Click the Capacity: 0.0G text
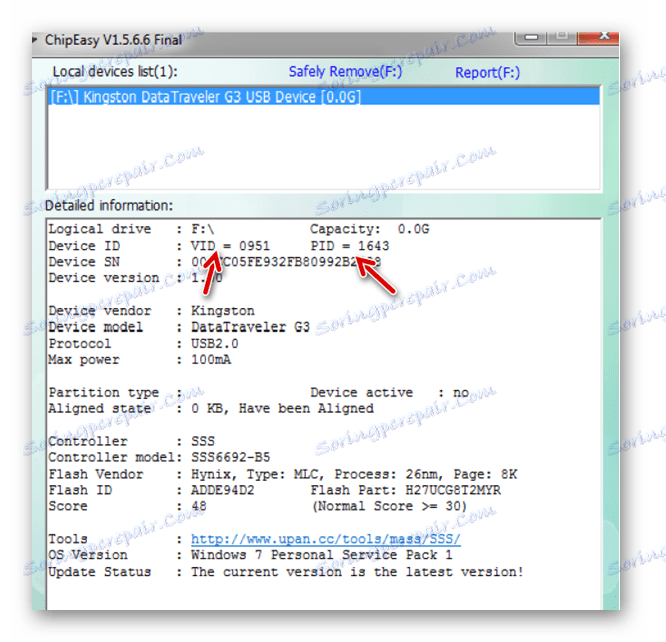Screen dimensions: 666x642 pyautogui.click(x=370, y=229)
